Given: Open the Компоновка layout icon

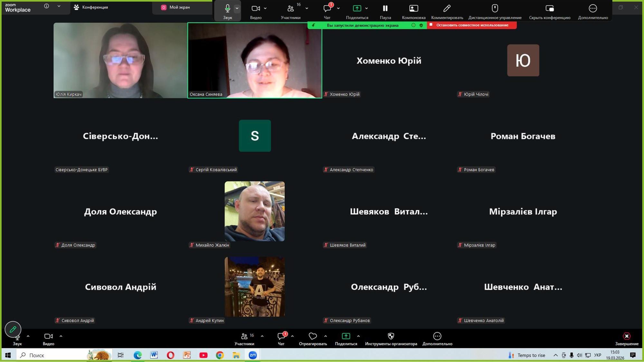Looking at the screenshot, I should click(413, 8).
